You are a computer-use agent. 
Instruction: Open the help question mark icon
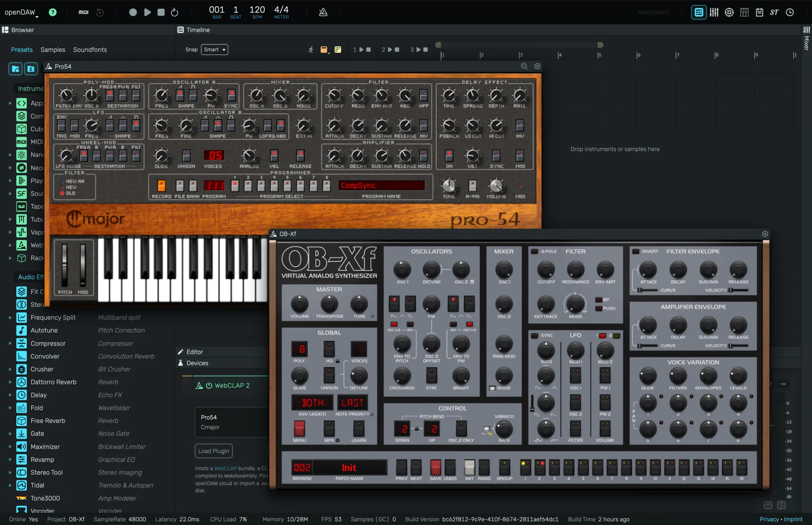coord(52,12)
